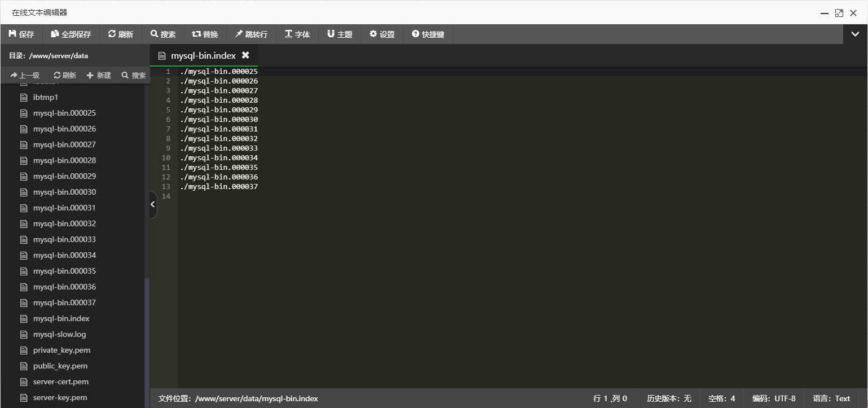Open the Replace (替换) tool

coord(205,34)
